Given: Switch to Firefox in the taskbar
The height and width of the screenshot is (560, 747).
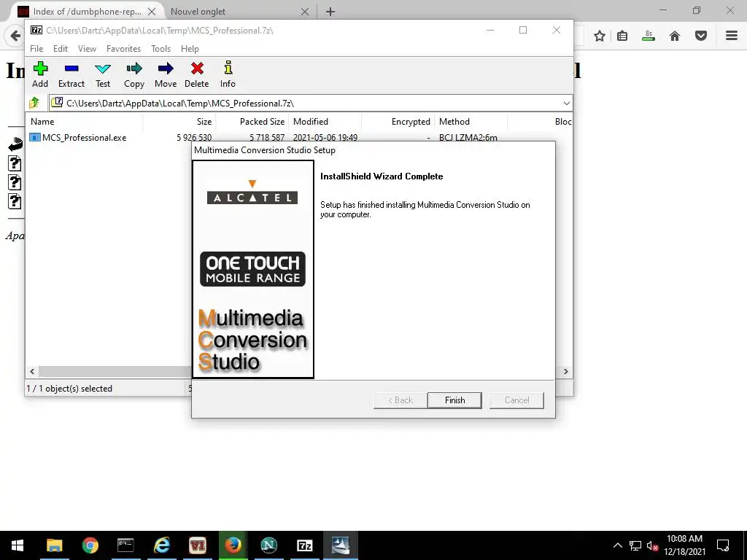Looking at the screenshot, I should tap(233, 545).
